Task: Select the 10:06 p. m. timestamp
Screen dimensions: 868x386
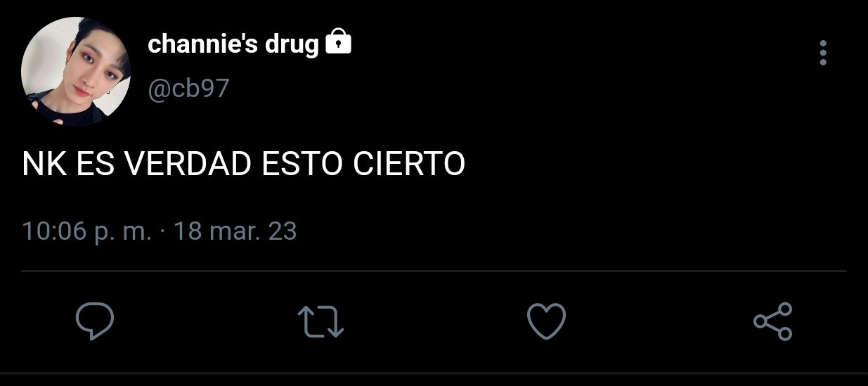Action: [86, 231]
